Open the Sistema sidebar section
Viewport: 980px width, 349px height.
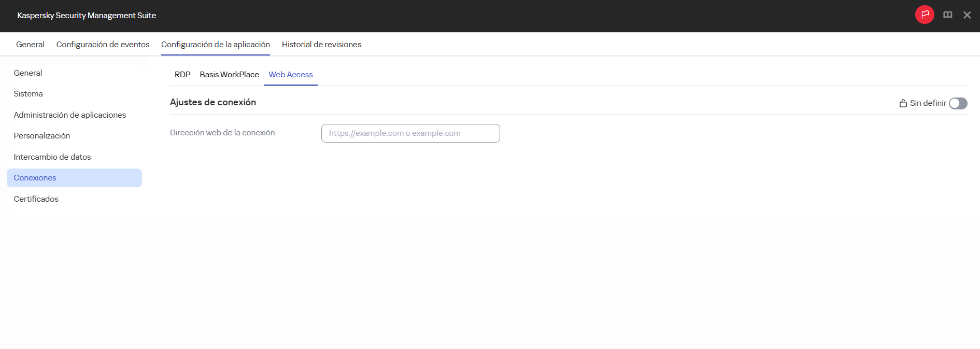tap(74, 94)
